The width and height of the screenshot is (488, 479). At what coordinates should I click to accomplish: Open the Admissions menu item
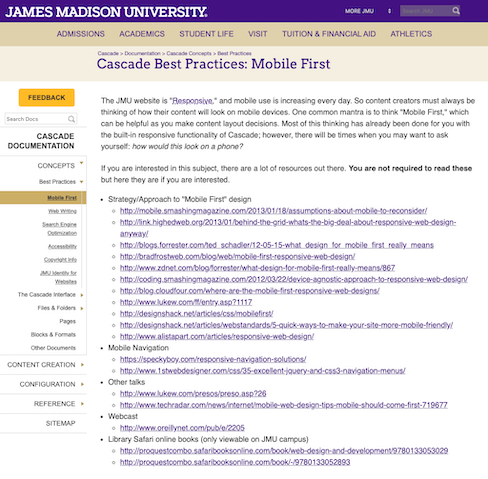click(81, 34)
